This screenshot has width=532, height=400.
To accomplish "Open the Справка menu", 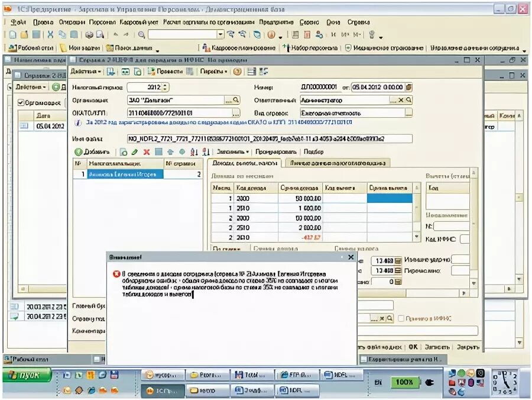I will tap(358, 22).
